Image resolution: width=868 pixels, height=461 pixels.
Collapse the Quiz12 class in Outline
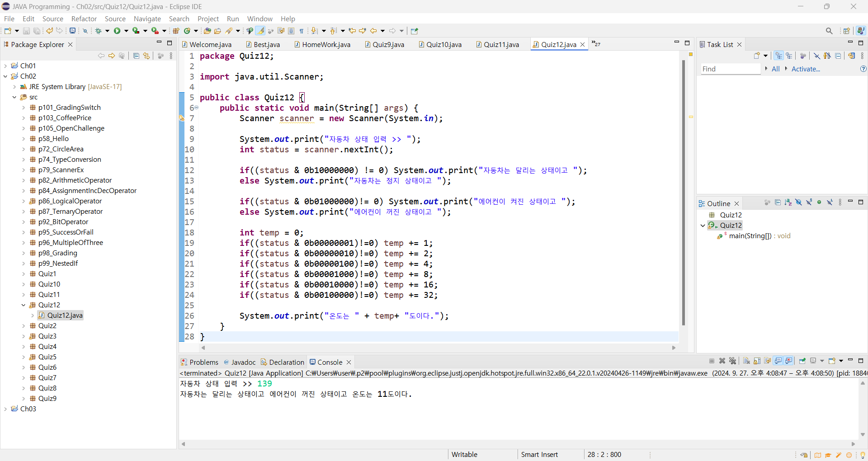(x=703, y=226)
